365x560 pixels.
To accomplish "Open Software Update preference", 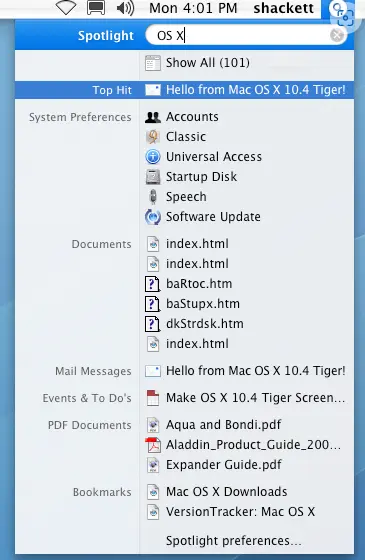I will pyautogui.click(x=213, y=217).
